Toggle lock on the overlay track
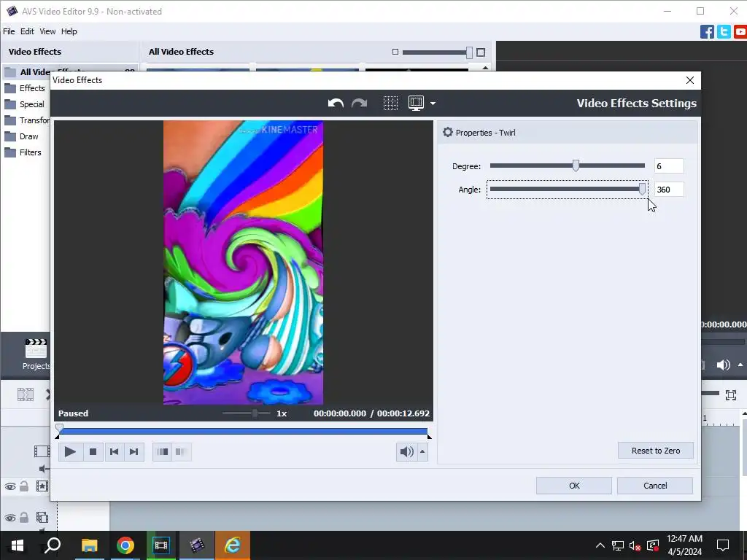Viewport: 747px width, 560px height. 24,517
